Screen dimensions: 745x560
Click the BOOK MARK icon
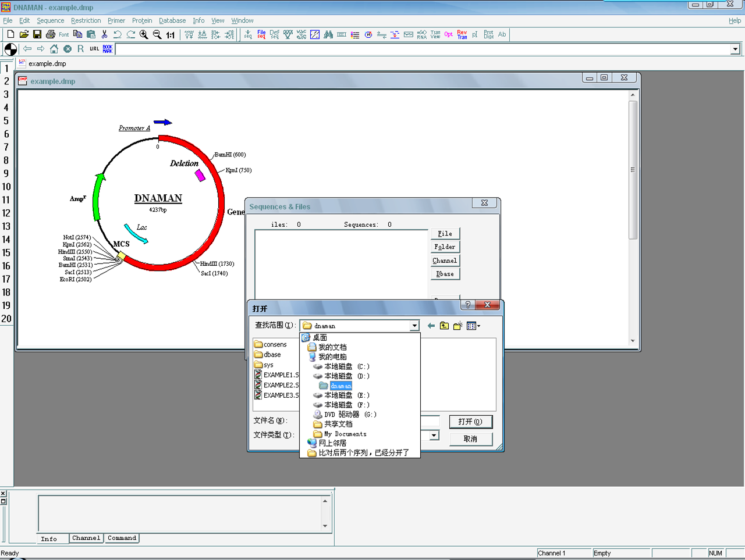(108, 49)
